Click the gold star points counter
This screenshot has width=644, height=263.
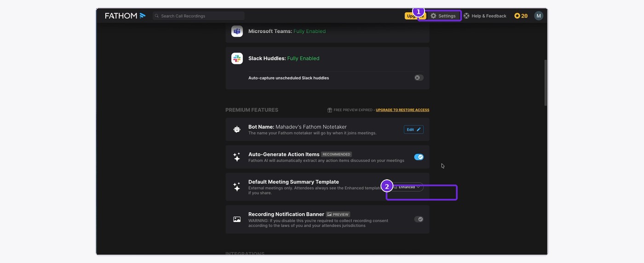click(521, 16)
